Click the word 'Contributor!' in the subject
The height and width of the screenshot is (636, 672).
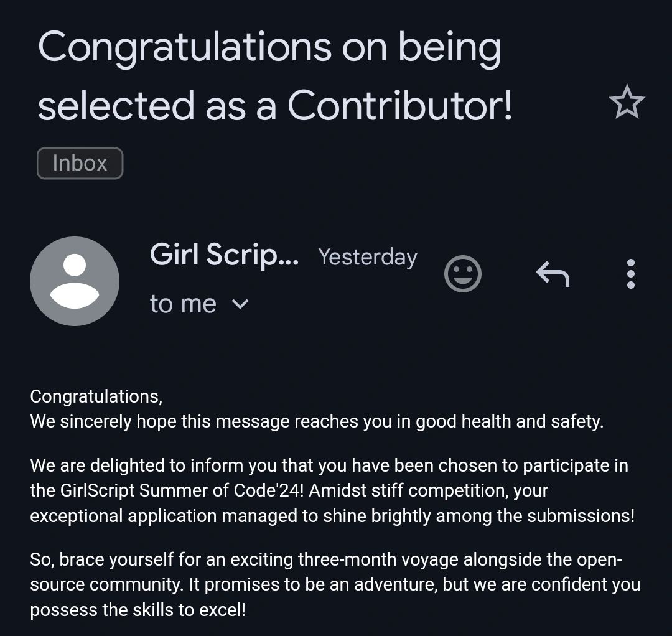400,106
